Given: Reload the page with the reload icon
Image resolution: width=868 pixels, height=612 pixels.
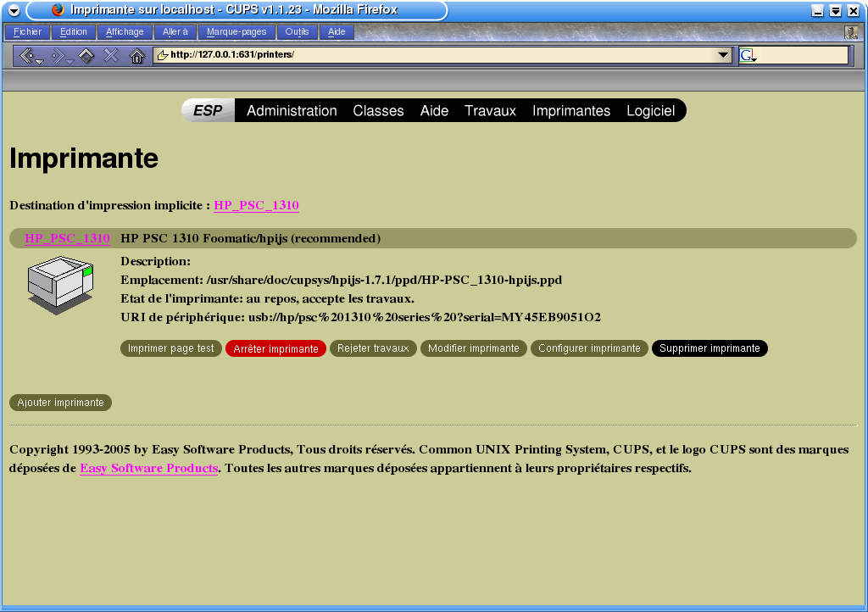Looking at the screenshot, I should click(x=86, y=55).
